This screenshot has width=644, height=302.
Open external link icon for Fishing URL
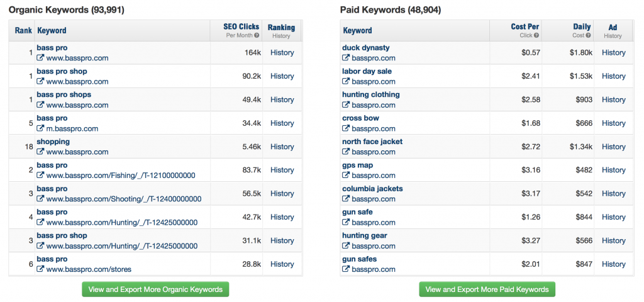(x=40, y=175)
